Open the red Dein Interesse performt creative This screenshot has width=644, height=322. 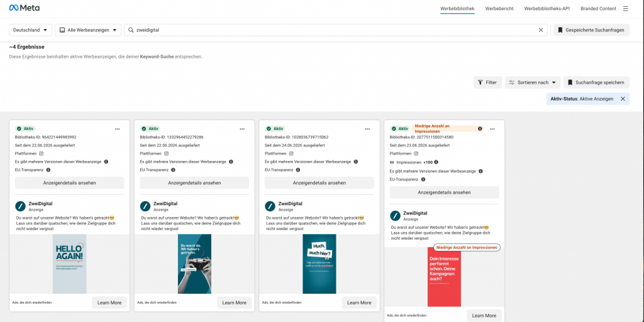click(x=444, y=277)
